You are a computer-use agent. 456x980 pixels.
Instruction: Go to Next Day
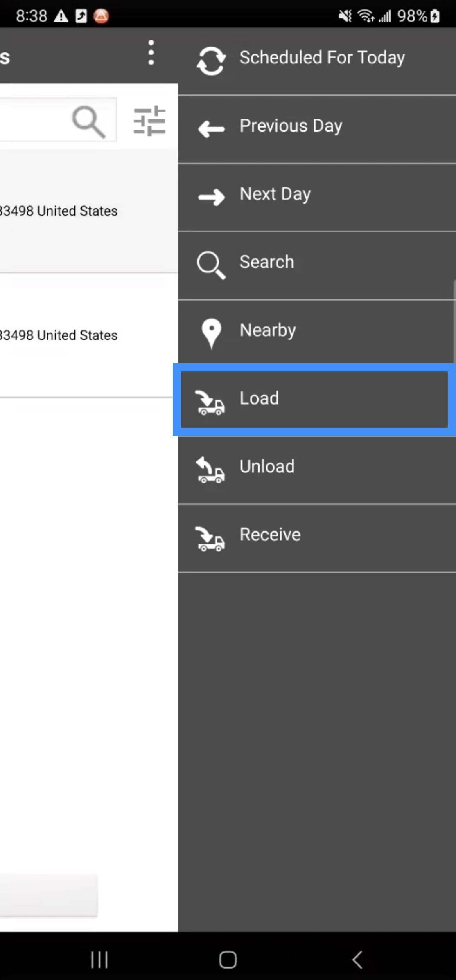click(x=275, y=194)
